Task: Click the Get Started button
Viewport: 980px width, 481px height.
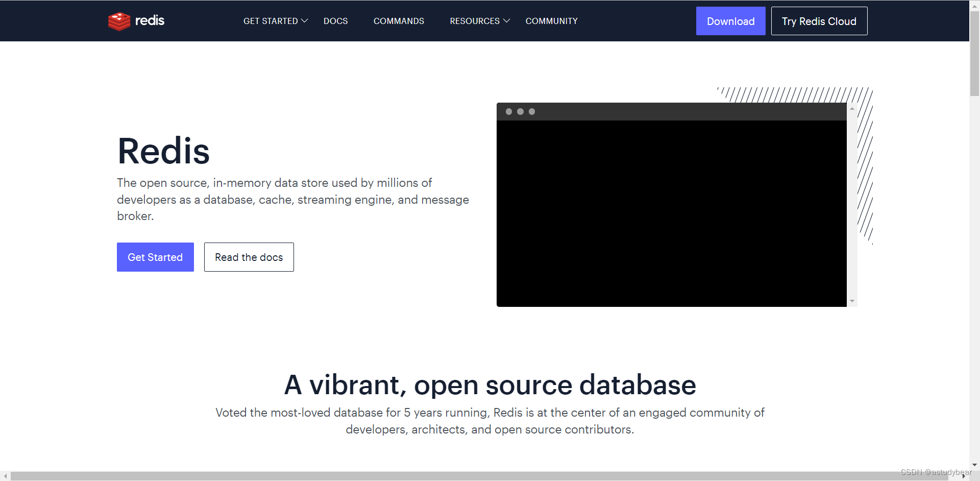Action: click(x=155, y=257)
